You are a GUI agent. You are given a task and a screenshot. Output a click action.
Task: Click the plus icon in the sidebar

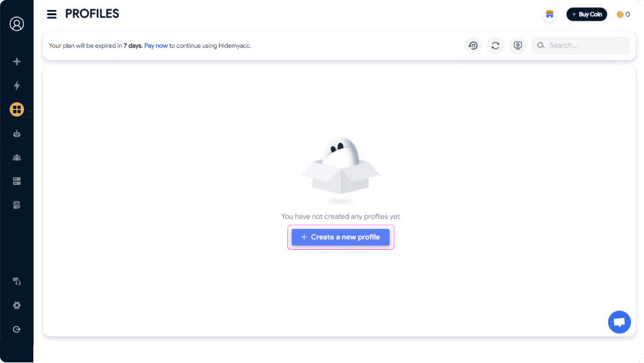[x=17, y=62]
